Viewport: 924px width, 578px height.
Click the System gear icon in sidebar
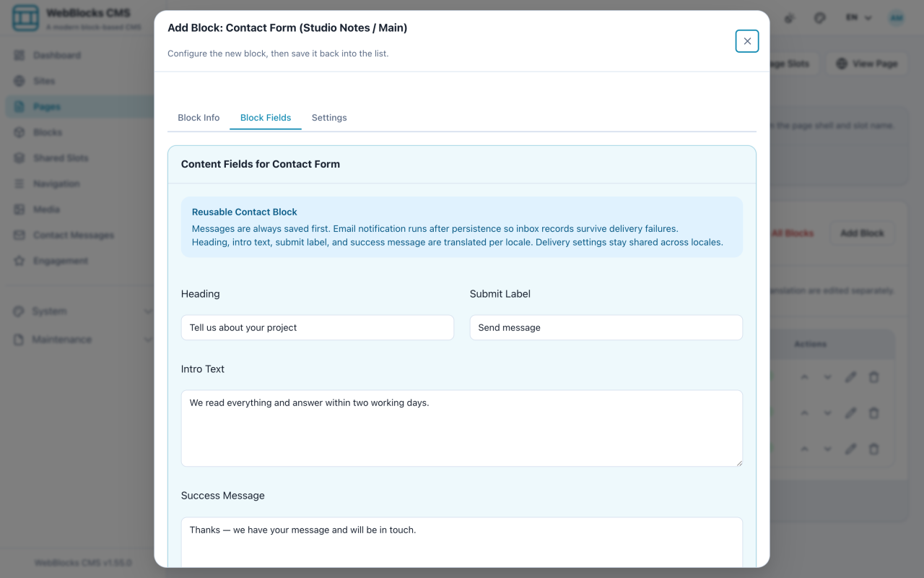tap(19, 311)
